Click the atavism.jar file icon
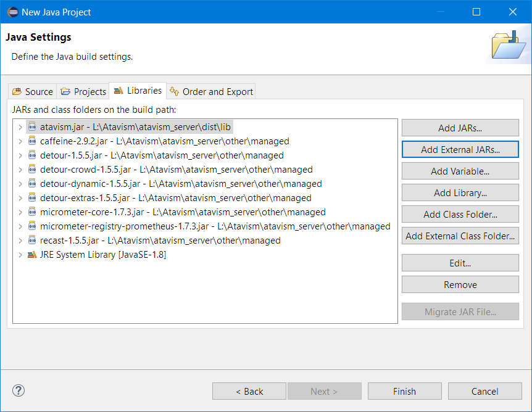The height and width of the screenshot is (412, 532). [x=32, y=127]
